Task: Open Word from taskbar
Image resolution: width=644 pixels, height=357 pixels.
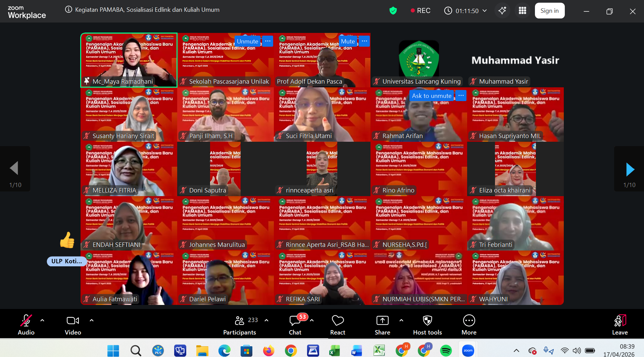Action: tap(357, 351)
